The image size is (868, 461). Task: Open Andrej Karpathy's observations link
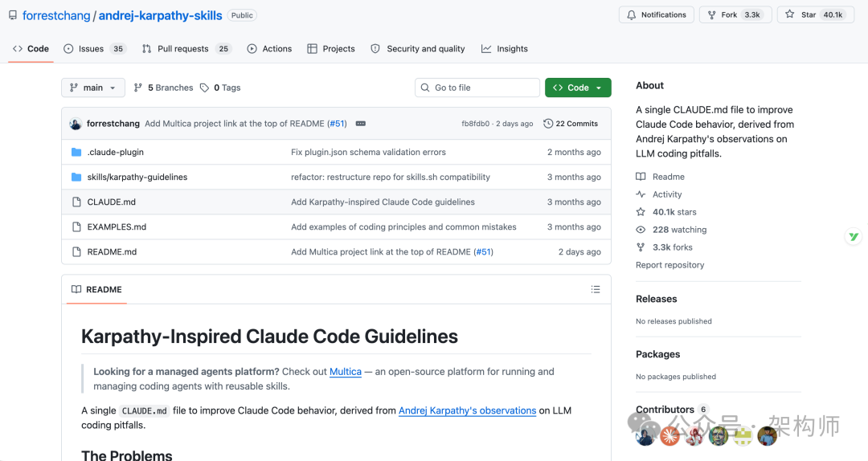[x=467, y=410]
